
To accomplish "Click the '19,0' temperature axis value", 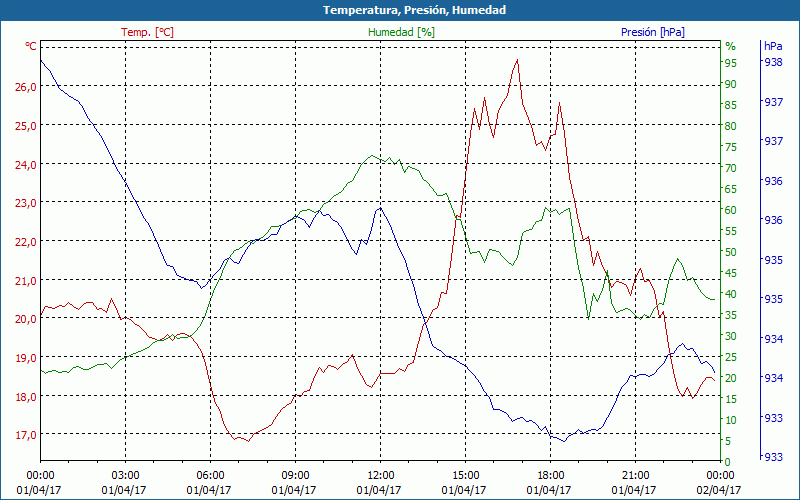I will 26,358.
